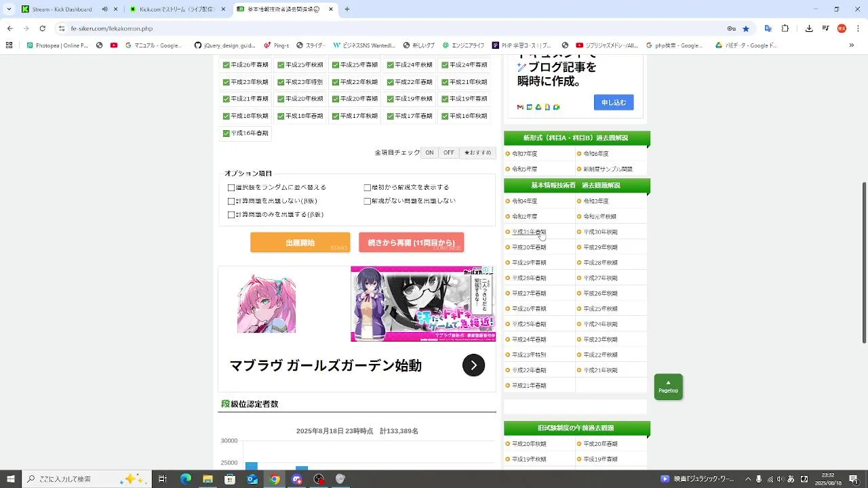
Task: Click 続きから再開 (11問目から) button
Action: pos(411,243)
